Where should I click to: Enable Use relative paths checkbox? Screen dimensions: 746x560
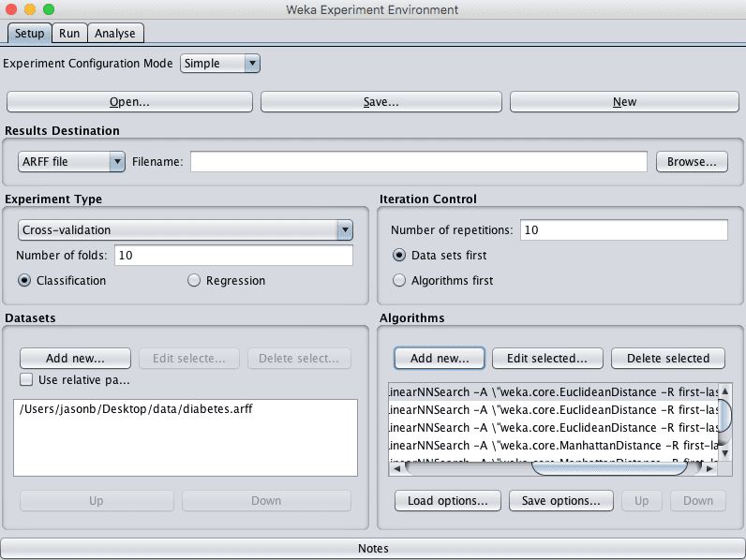click(x=26, y=380)
